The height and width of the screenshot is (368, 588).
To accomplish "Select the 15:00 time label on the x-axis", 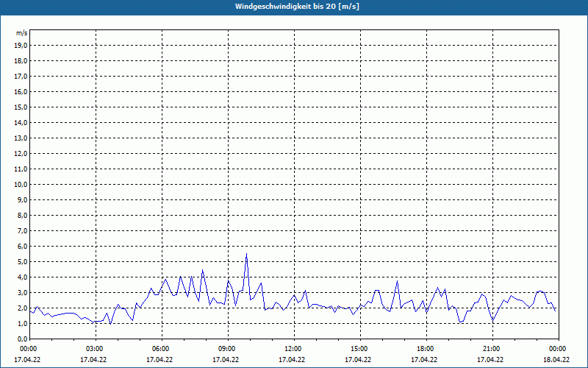I will tap(359, 348).
